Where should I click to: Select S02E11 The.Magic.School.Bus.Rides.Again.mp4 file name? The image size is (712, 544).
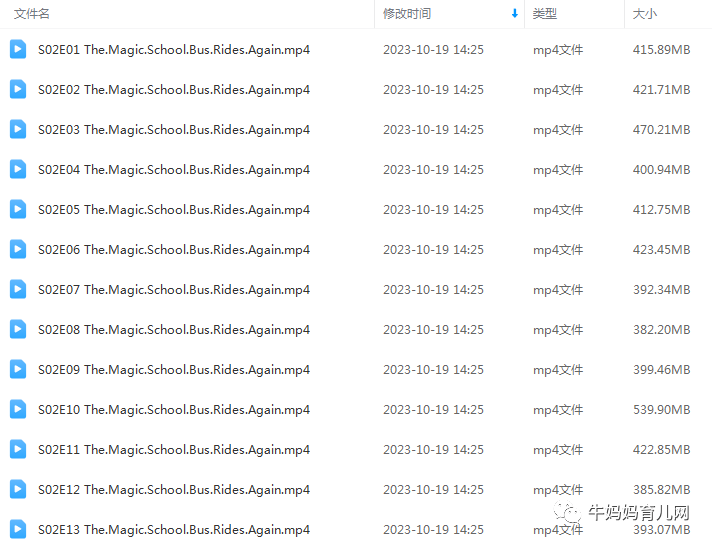pyautogui.click(x=174, y=449)
